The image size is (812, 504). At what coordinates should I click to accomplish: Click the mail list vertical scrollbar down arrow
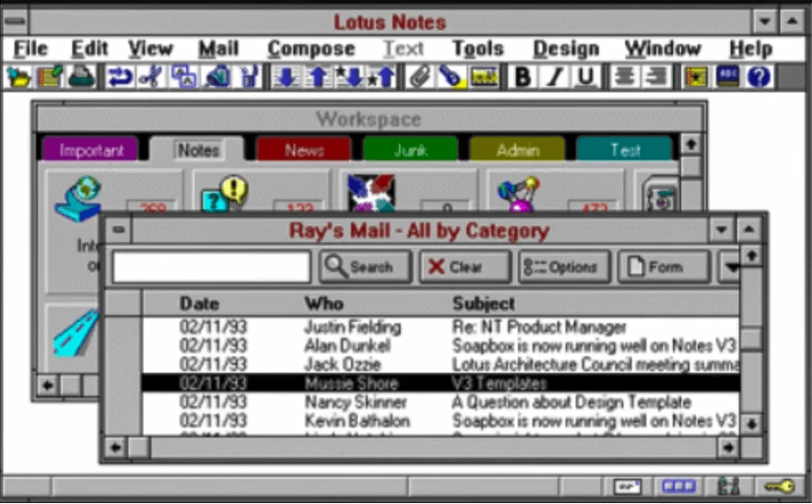point(752,423)
